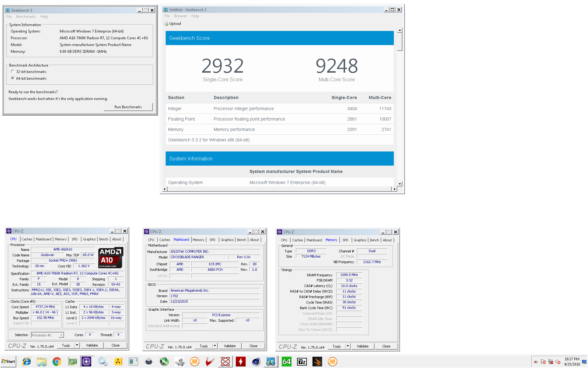Click the up arrow of Geekbench results scrollbar
The width and height of the screenshot is (588, 368).
point(400,30)
